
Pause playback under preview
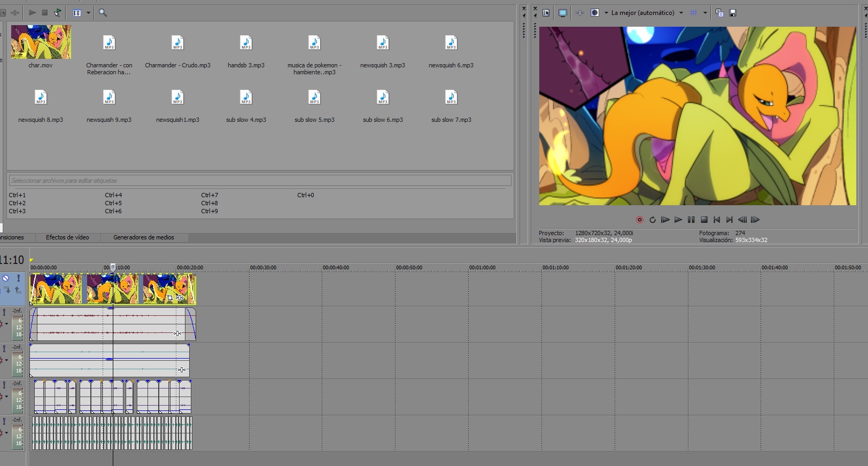tap(691, 220)
